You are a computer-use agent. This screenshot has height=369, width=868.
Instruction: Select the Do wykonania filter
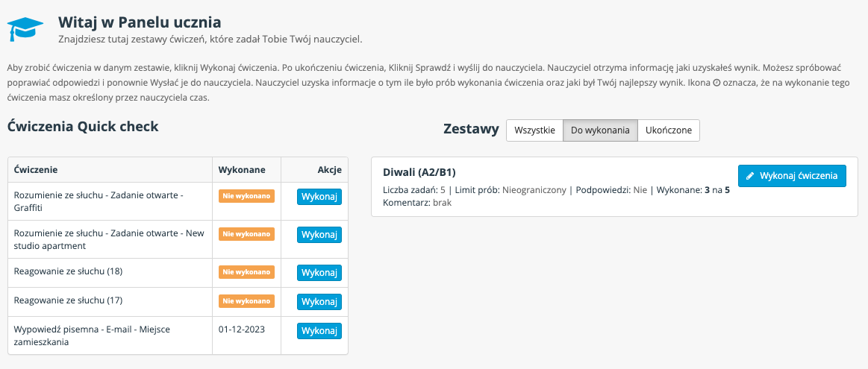(x=600, y=130)
